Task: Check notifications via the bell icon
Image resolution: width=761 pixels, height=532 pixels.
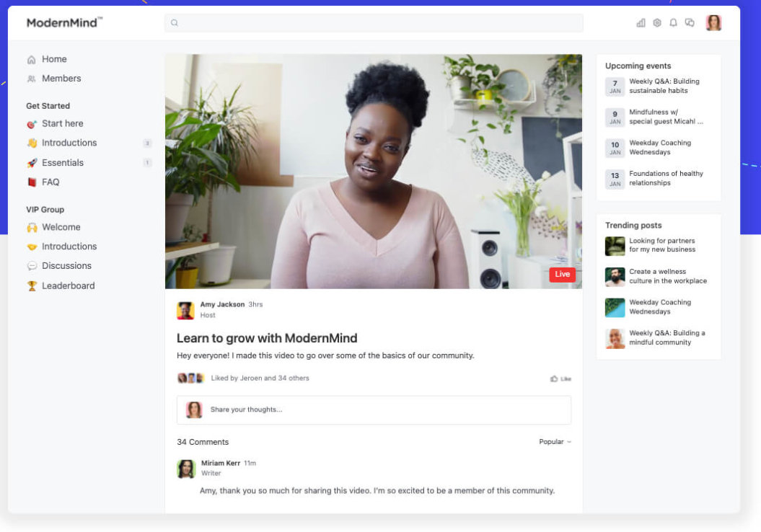Action: 673,22
